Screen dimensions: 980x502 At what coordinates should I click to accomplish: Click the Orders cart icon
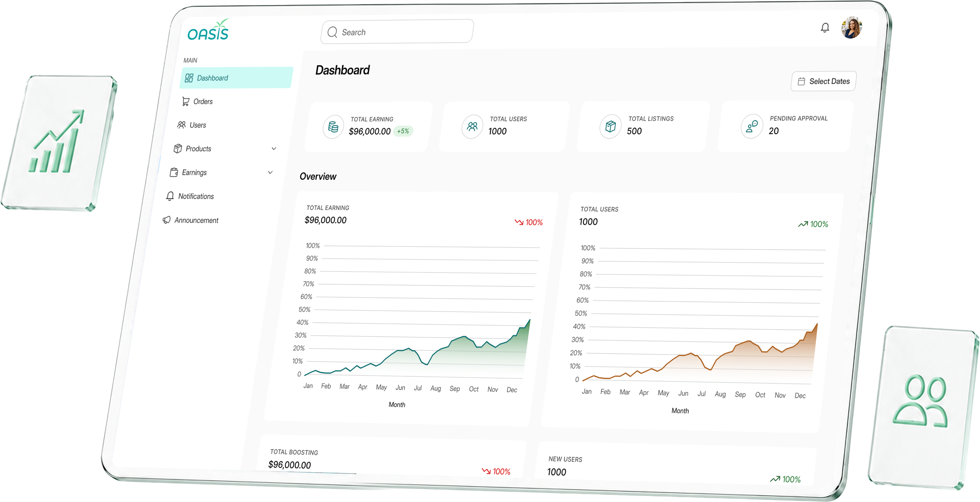pyautogui.click(x=185, y=101)
